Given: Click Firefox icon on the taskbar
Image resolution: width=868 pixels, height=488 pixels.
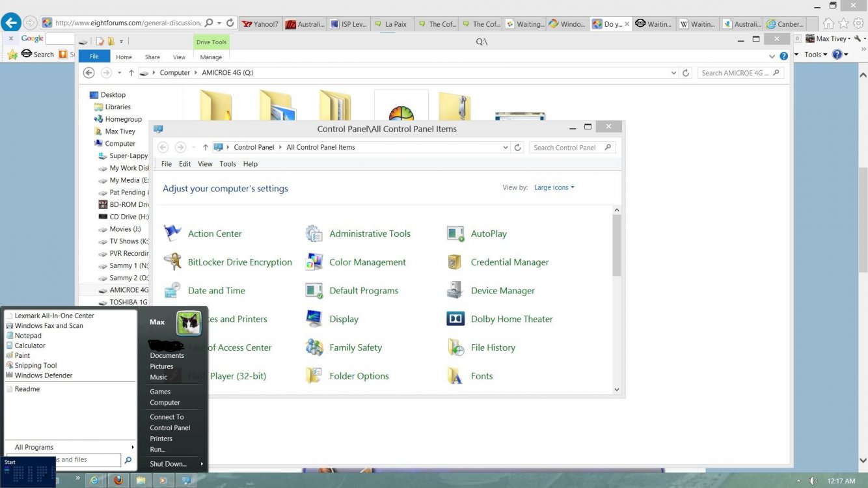Looking at the screenshot, I should [x=118, y=480].
